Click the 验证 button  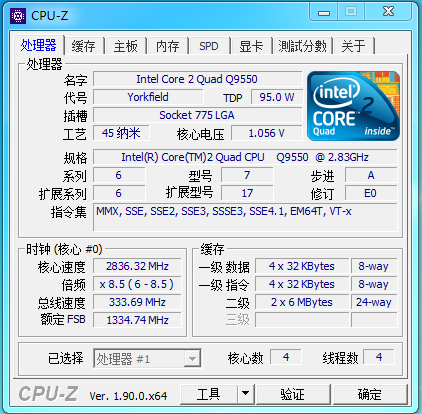coord(293,394)
